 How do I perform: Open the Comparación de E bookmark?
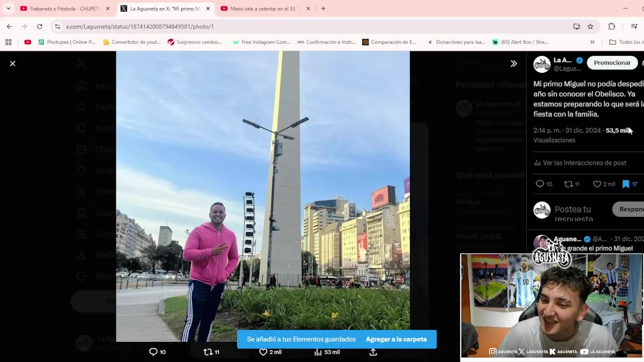pos(390,42)
